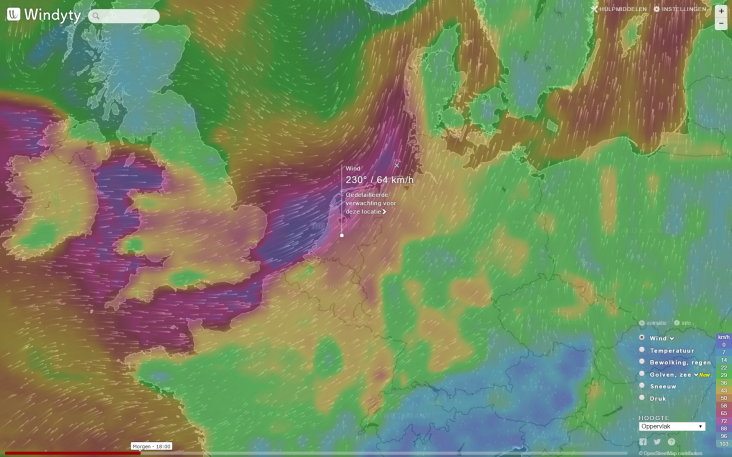The height and width of the screenshot is (457, 732).
Task: Share via the Twitter icon
Action: click(657, 441)
